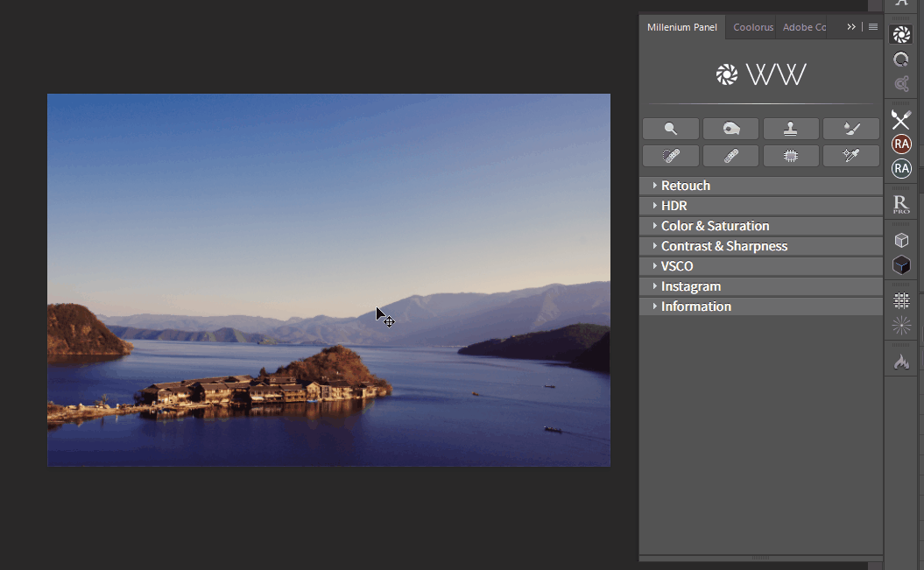The image size is (924, 570).
Task: Select the Healing Brush bandage button
Action: 730,156
